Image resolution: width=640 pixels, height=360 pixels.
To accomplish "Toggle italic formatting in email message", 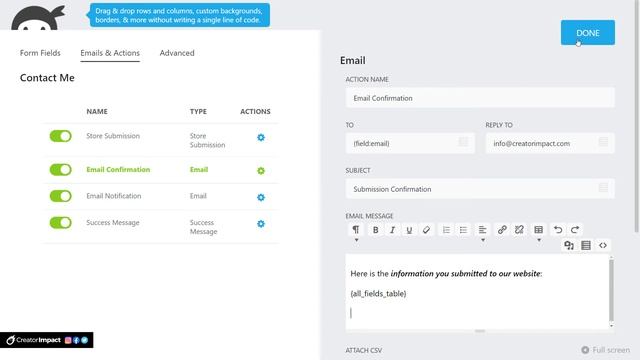I will [392, 230].
